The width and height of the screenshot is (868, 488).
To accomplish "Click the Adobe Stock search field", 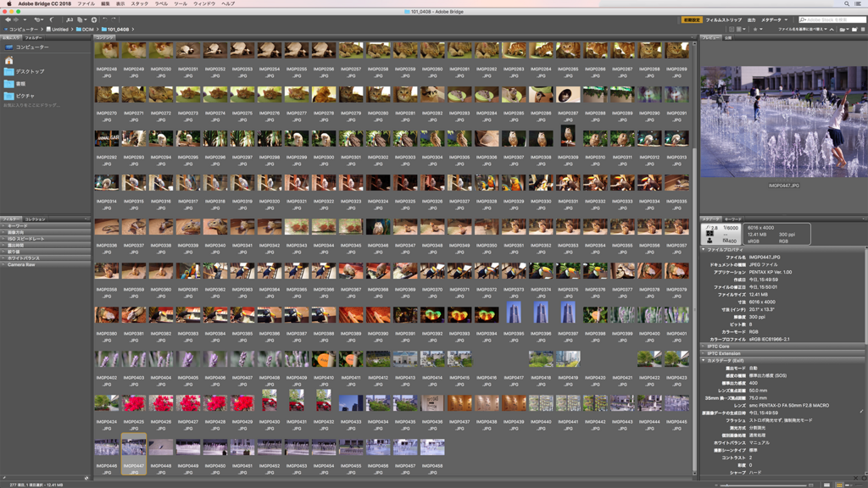I will coord(832,20).
